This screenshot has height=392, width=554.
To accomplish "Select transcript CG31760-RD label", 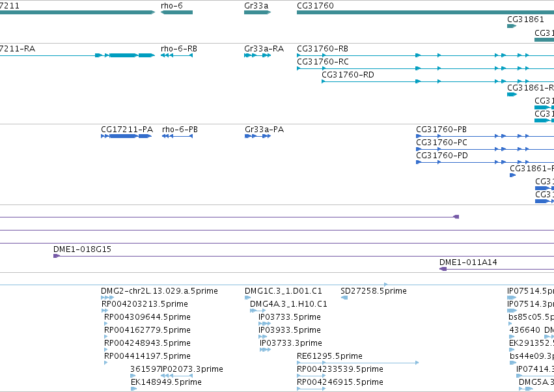I will [348, 75].
